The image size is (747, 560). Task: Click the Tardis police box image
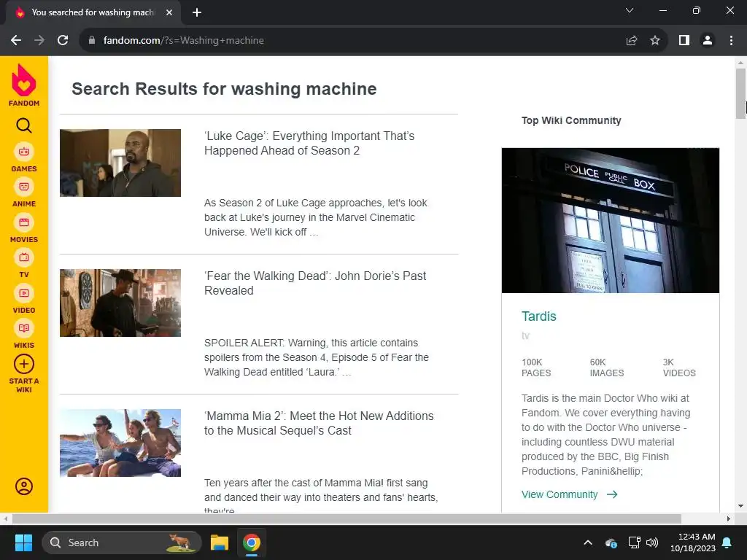pyautogui.click(x=611, y=220)
